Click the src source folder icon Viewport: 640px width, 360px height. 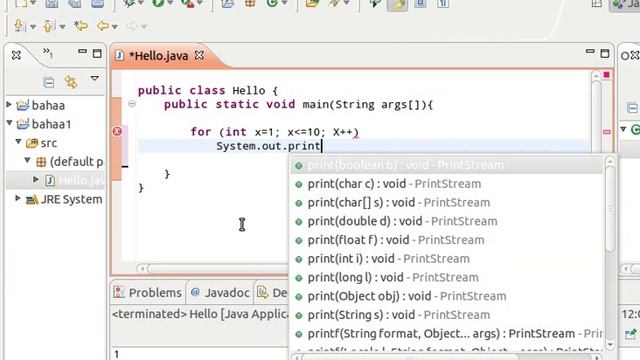[x=32, y=143]
